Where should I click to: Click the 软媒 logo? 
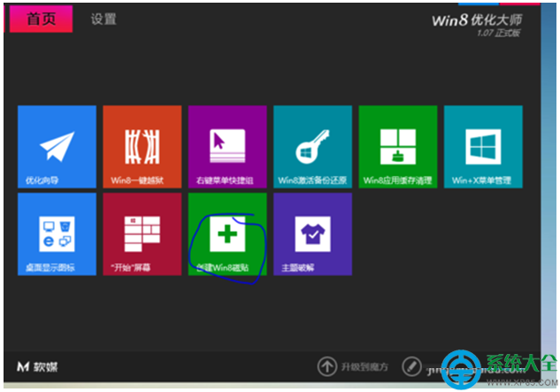tap(37, 366)
